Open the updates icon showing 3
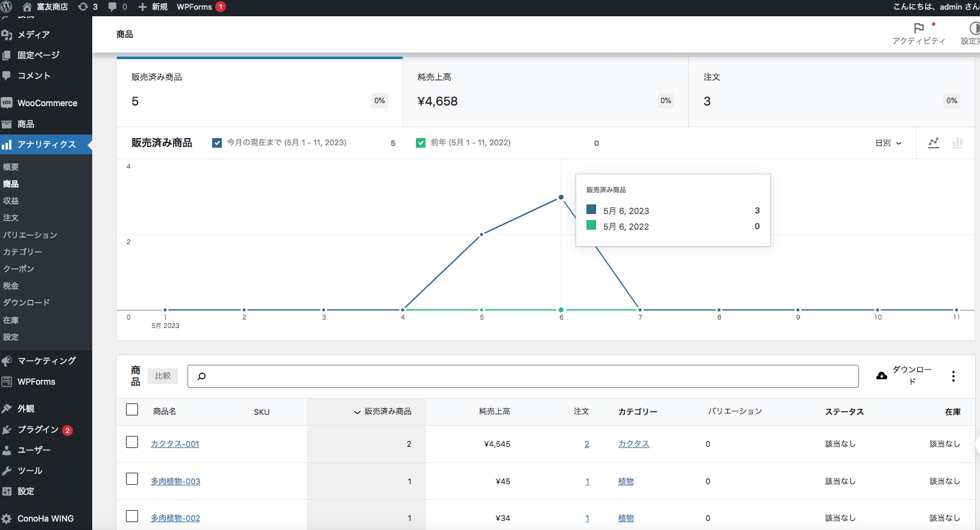The width and height of the screenshot is (980, 530). [x=88, y=7]
